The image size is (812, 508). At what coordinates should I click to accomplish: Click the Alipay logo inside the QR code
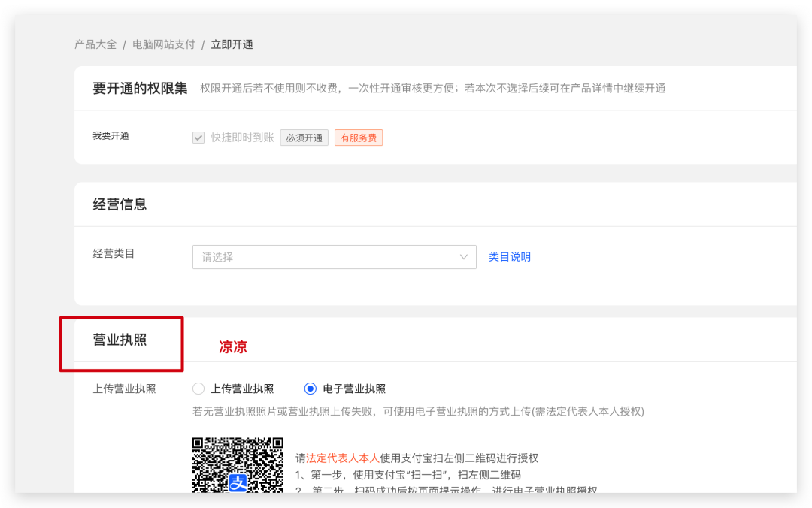[238, 482]
